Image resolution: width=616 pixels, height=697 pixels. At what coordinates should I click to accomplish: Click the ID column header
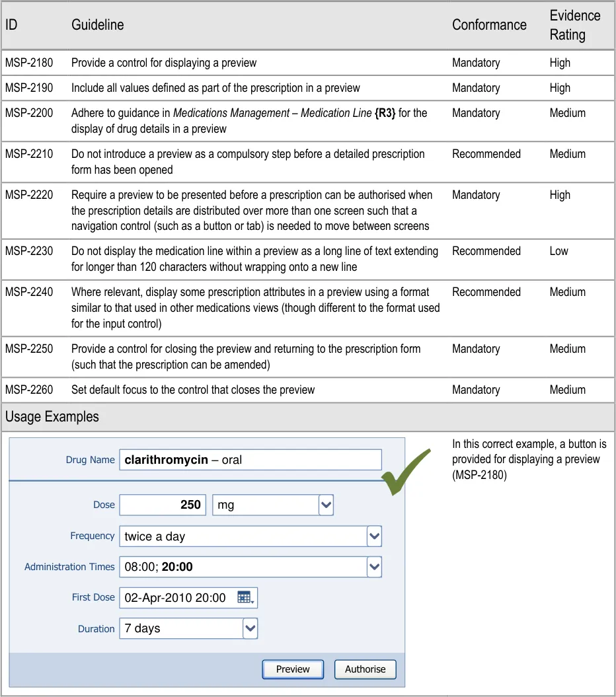[x=11, y=25]
